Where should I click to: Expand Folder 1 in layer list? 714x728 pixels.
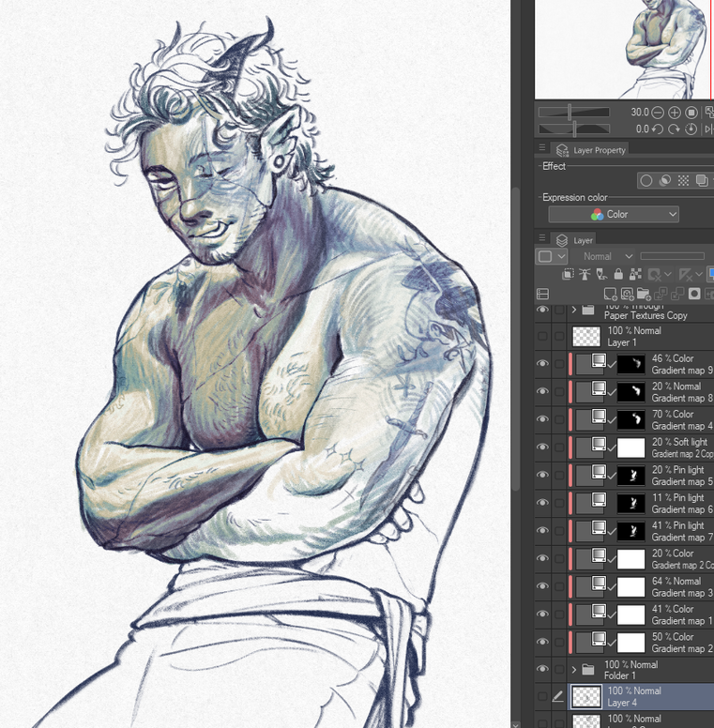tap(573, 670)
